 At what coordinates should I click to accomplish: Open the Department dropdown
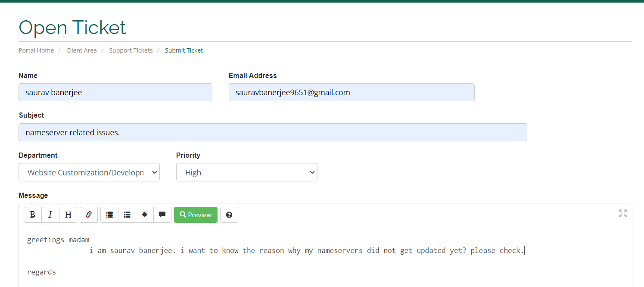click(x=89, y=172)
